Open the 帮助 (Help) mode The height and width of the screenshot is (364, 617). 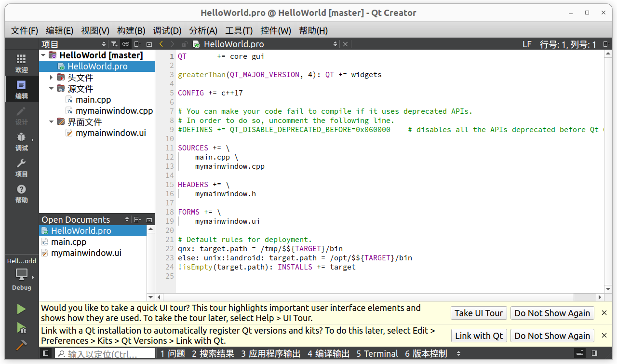(x=22, y=193)
